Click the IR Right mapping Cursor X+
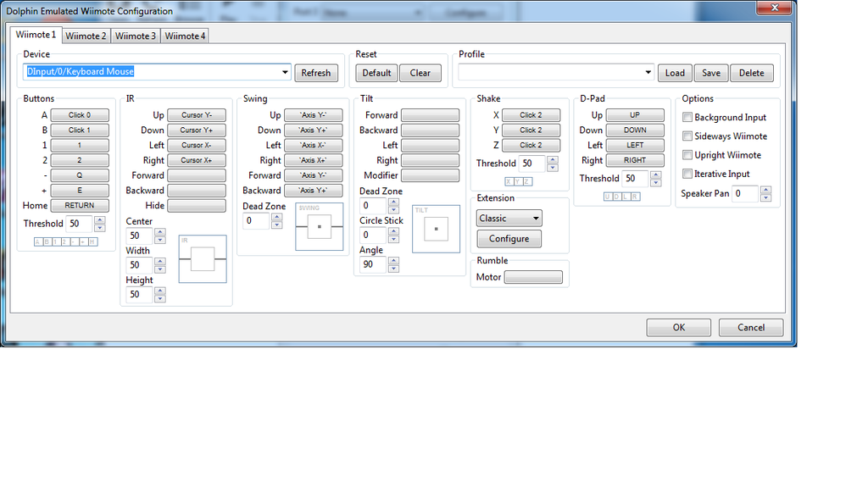 [197, 160]
